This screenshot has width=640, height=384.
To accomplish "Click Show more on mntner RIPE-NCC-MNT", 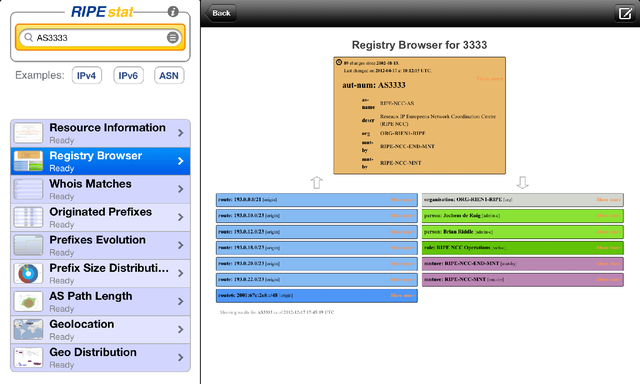I will pyautogui.click(x=609, y=280).
